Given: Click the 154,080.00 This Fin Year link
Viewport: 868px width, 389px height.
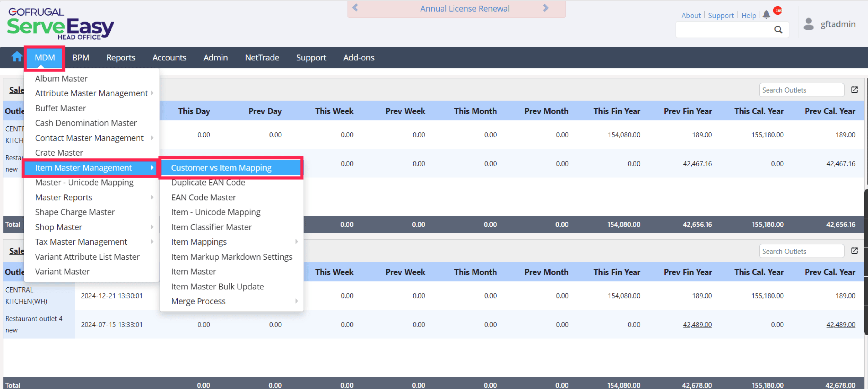Looking at the screenshot, I should 624,296.
